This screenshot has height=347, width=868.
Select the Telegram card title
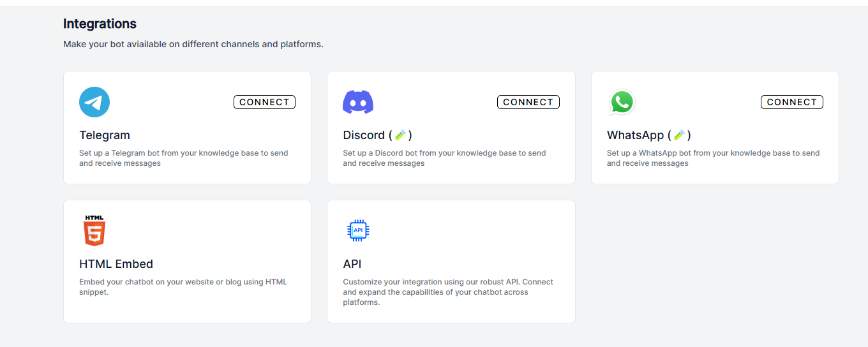tap(105, 135)
